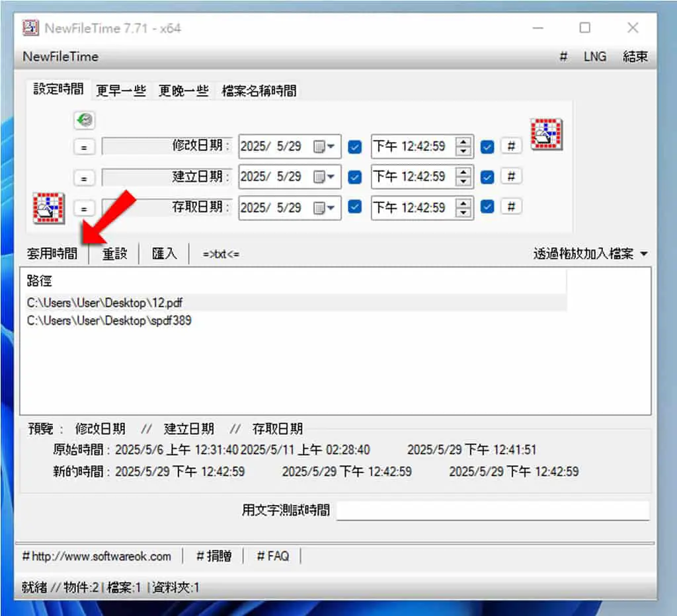Click the # FAQ link
The image size is (677, 616).
[273, 557]
